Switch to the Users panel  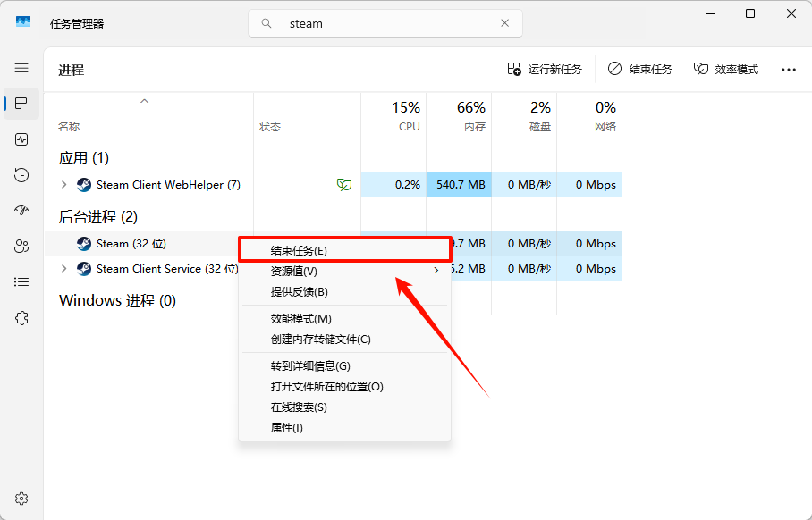[x=20, y=246]
